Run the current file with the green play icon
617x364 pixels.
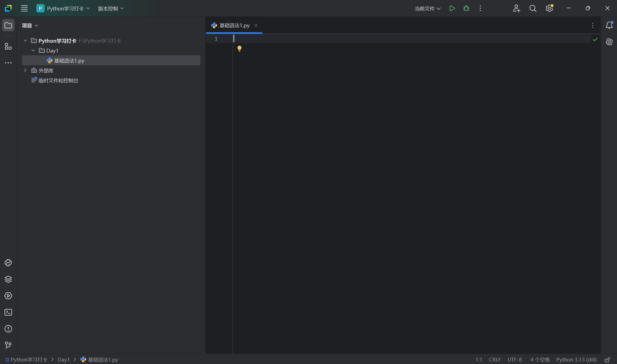click(x=452, y=9)
